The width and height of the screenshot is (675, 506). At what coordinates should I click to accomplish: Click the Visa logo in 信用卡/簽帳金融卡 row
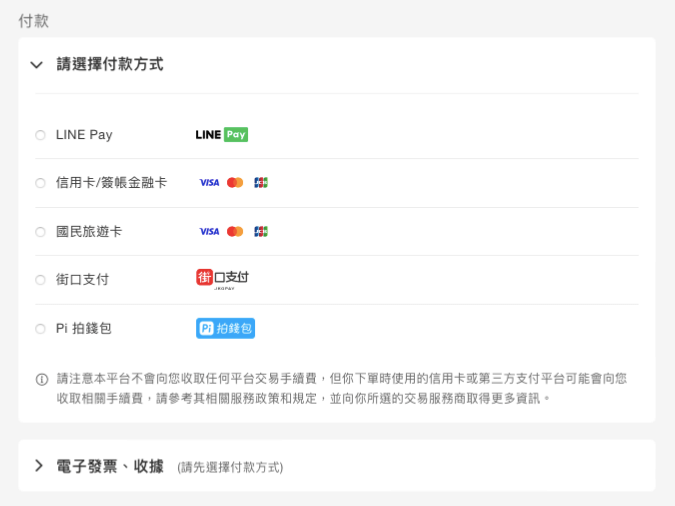pos(209,183)
